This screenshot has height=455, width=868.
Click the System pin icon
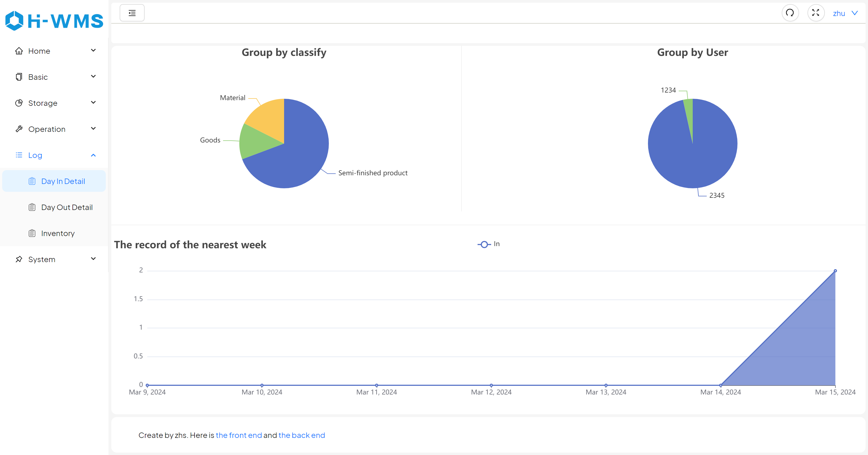coord(19,259)
